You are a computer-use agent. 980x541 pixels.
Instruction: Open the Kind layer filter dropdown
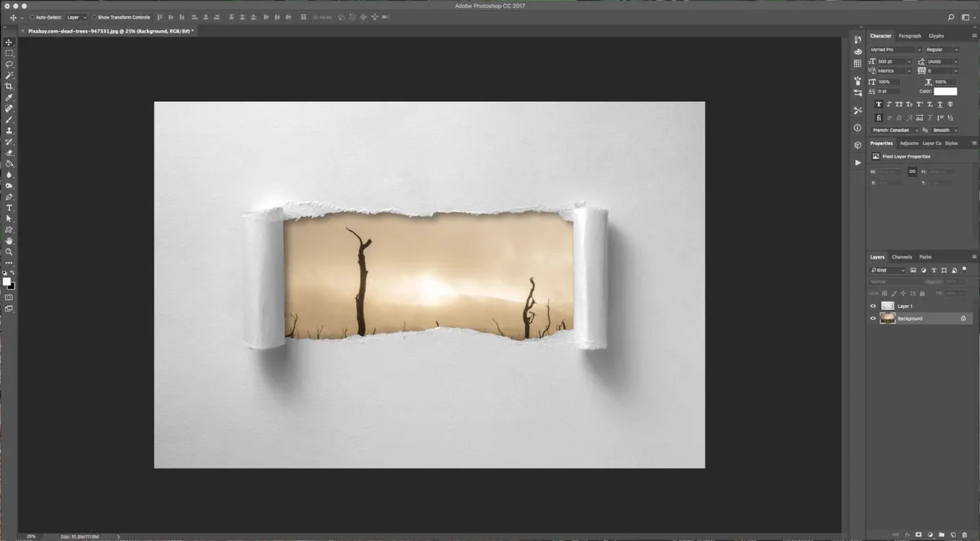(x=888, y=270)
